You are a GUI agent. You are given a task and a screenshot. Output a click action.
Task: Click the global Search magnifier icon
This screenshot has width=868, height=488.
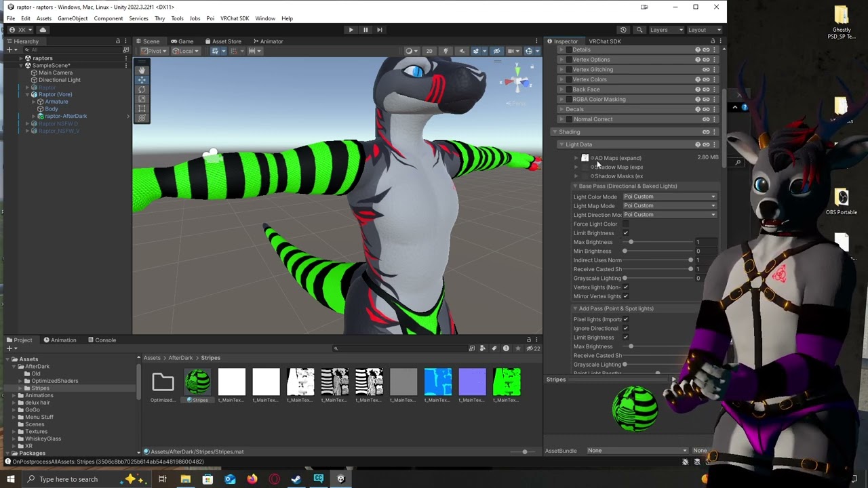(x=639, y=30)
